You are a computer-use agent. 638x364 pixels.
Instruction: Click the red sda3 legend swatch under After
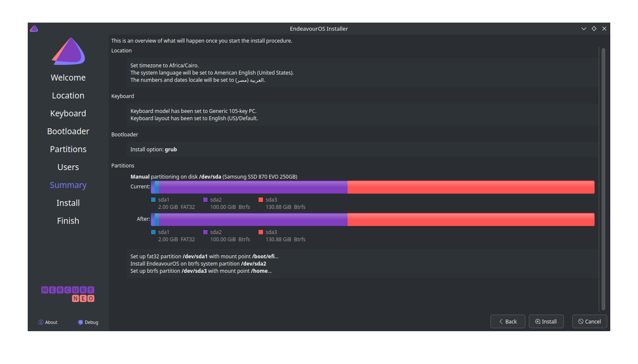261,232
